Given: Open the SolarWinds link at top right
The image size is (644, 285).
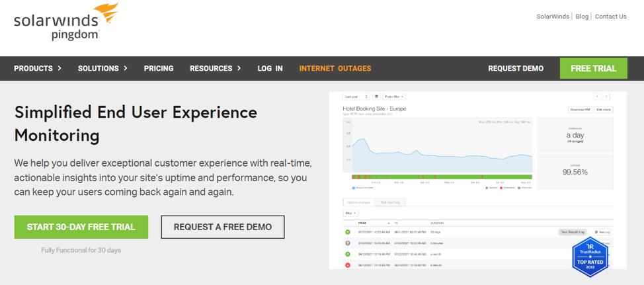Looking at the screenshot, I should click(x=553, y=17).
